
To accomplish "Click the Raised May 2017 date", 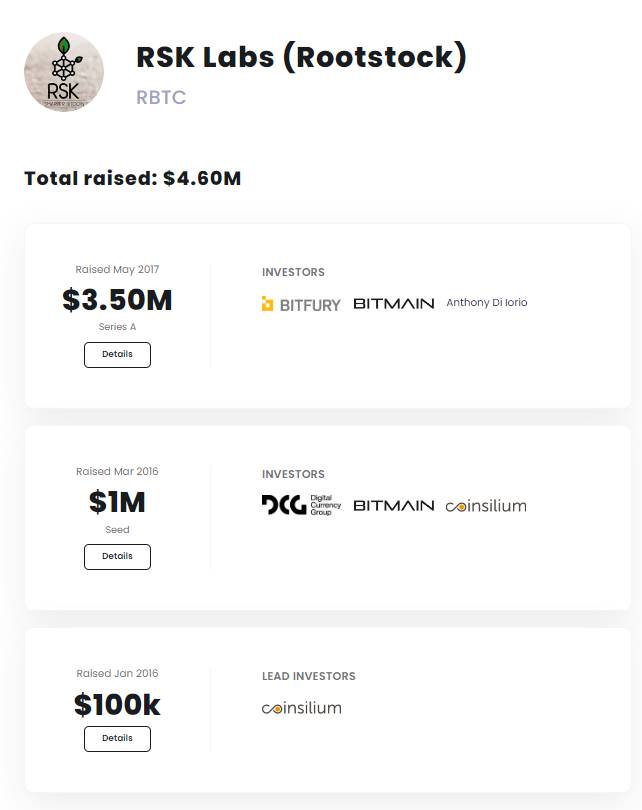I will click(x=117, y=269).
